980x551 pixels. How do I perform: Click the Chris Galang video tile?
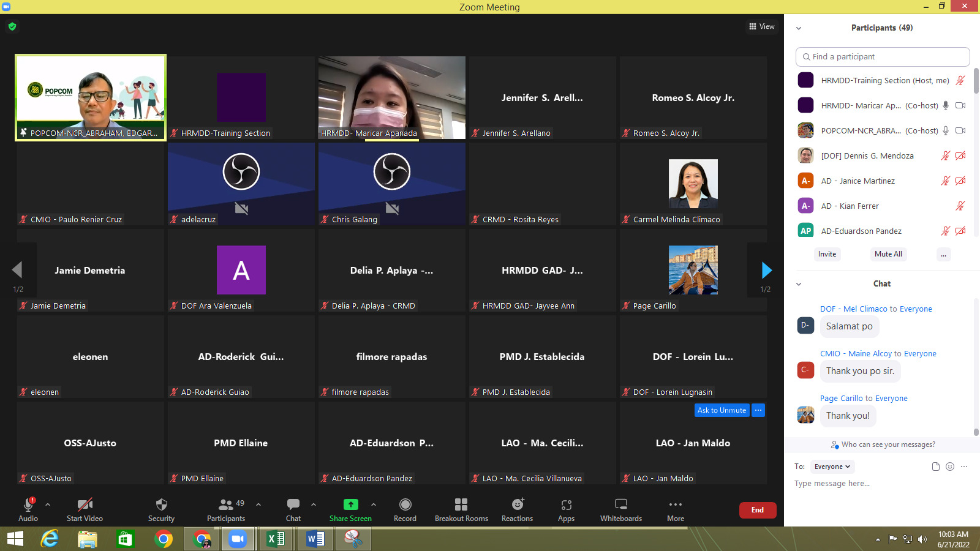point(392,184)
